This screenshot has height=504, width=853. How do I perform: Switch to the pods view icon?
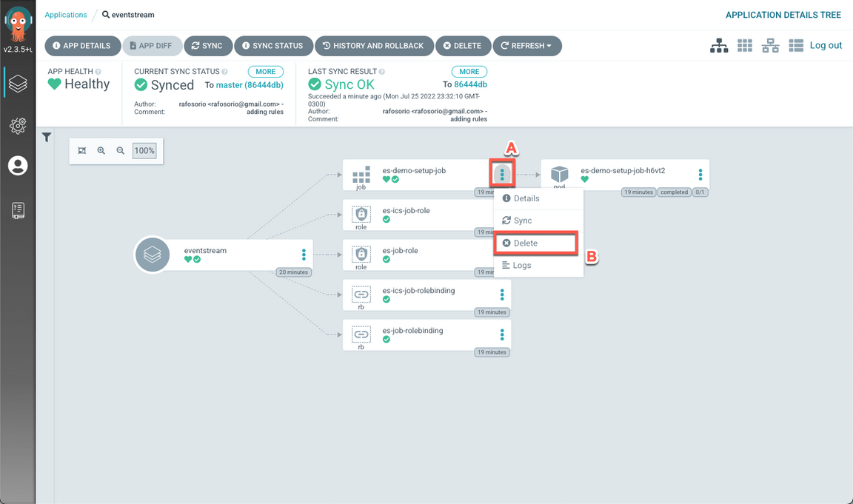click(x=745, y=46)
